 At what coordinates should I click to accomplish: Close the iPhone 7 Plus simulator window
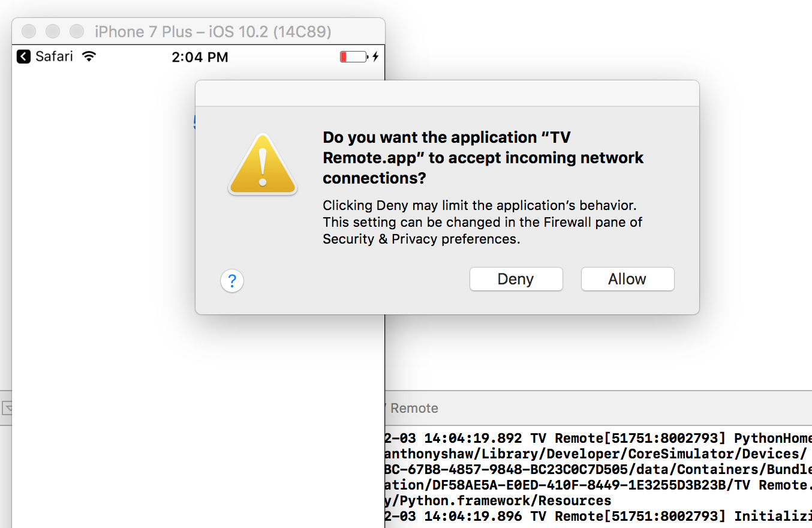(29, 31)
